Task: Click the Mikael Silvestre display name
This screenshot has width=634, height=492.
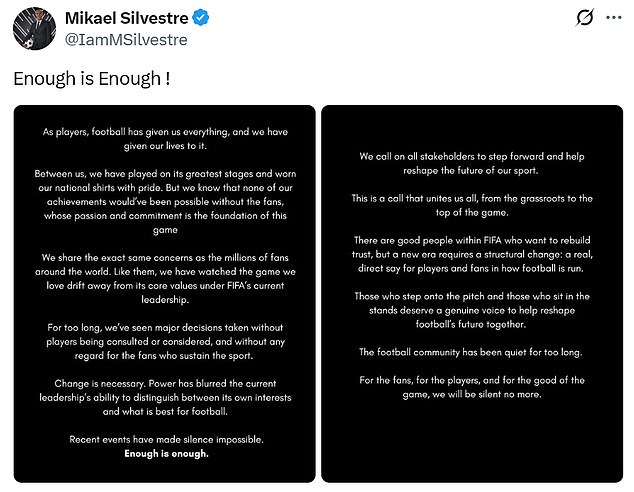Action: click(127, 18)
